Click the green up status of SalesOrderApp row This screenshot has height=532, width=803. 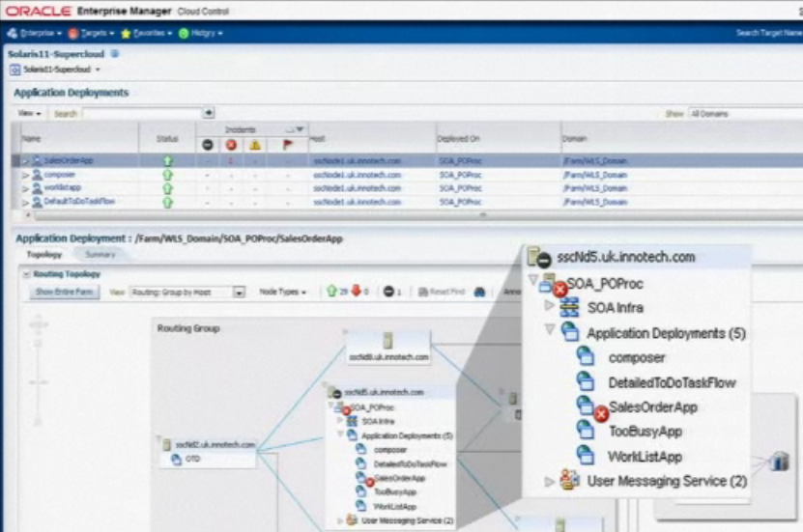[167, 161]
